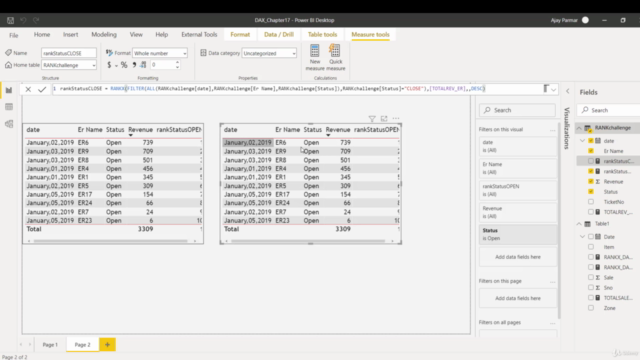Click the Filters pane Search field
Viewport: 640px width, 360px height.
518,110
